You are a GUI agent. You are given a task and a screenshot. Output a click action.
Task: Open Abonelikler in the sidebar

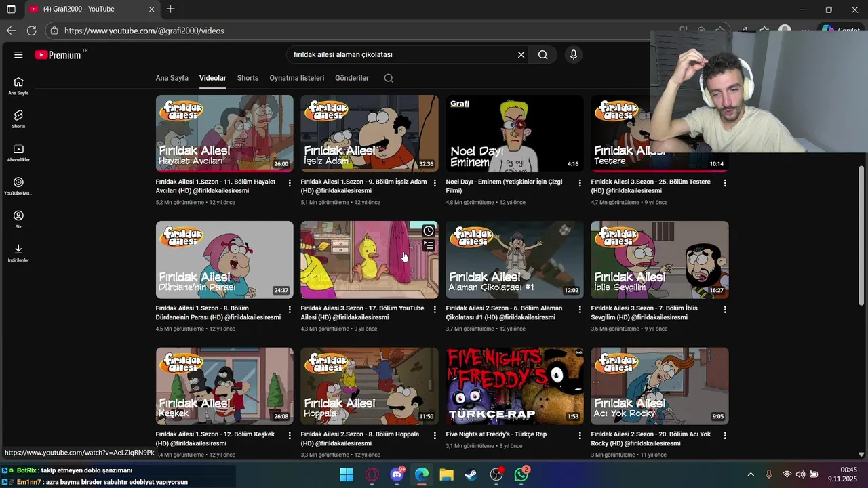tap(18, 152)
